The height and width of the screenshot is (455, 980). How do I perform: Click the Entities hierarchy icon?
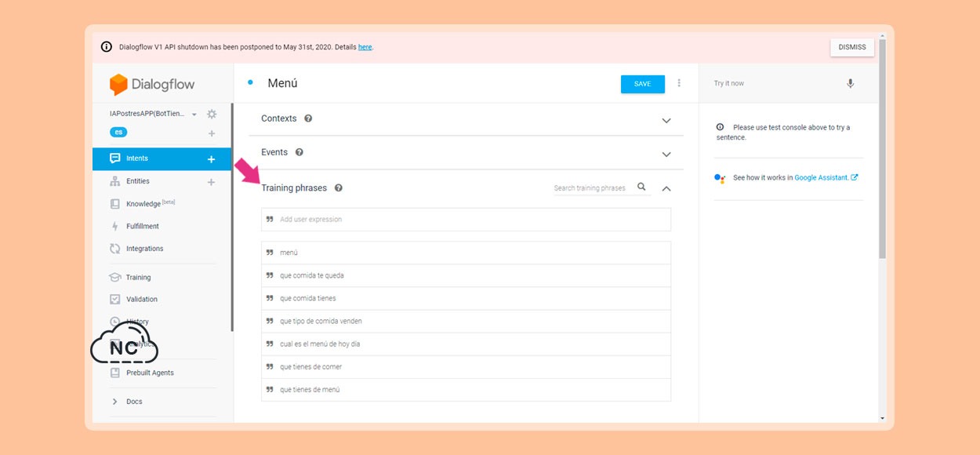pyautogui.click(x=115, y=181)
